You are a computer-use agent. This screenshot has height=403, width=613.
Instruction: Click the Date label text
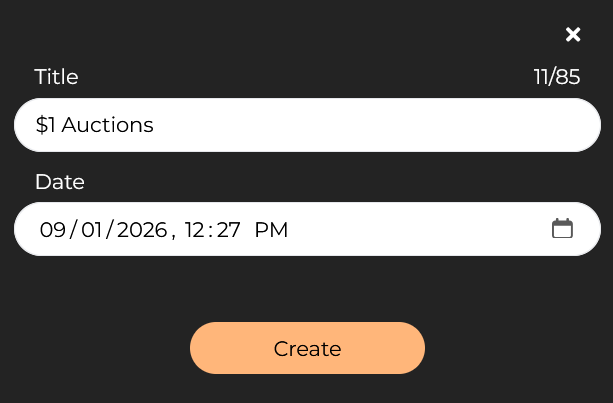click(x=60, y=182)
